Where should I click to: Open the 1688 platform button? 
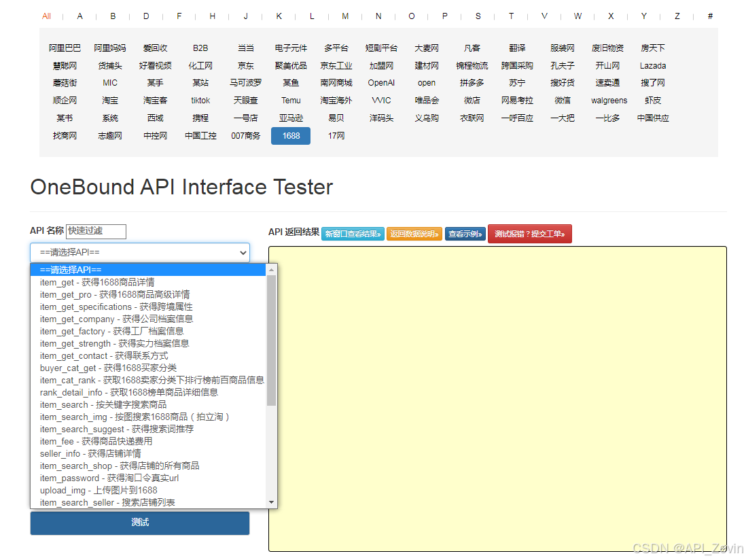pyautogui.click(x=291, y=136)
